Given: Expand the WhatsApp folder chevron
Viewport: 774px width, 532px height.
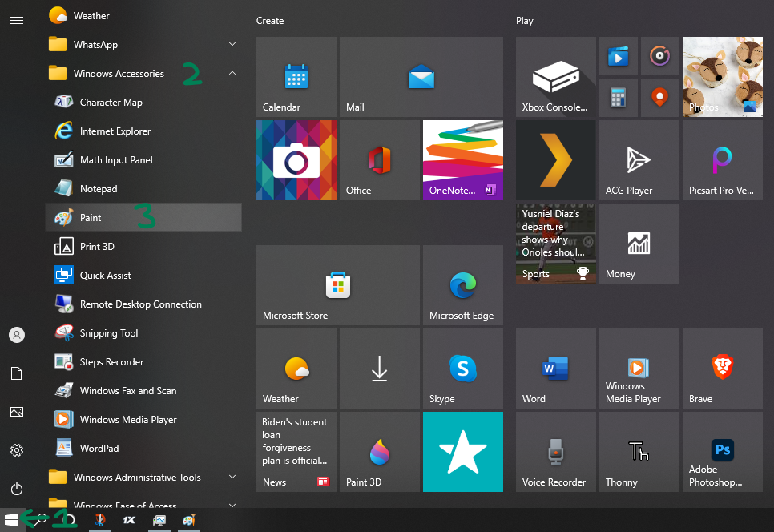Looking at the screenshot, I should click(232, 44).
